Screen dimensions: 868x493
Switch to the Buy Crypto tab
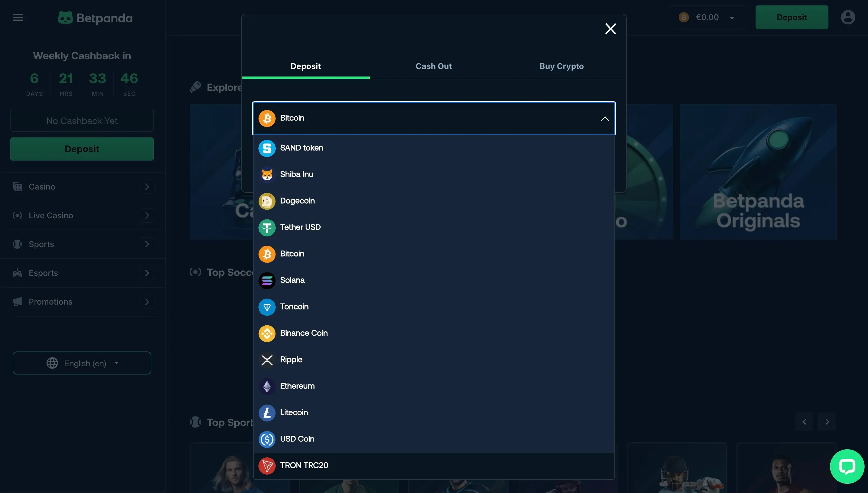click(561, 66)
